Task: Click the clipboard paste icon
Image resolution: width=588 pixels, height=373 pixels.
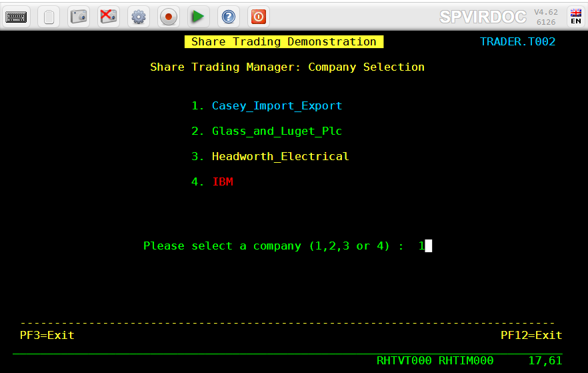Action: coord(49,17)
